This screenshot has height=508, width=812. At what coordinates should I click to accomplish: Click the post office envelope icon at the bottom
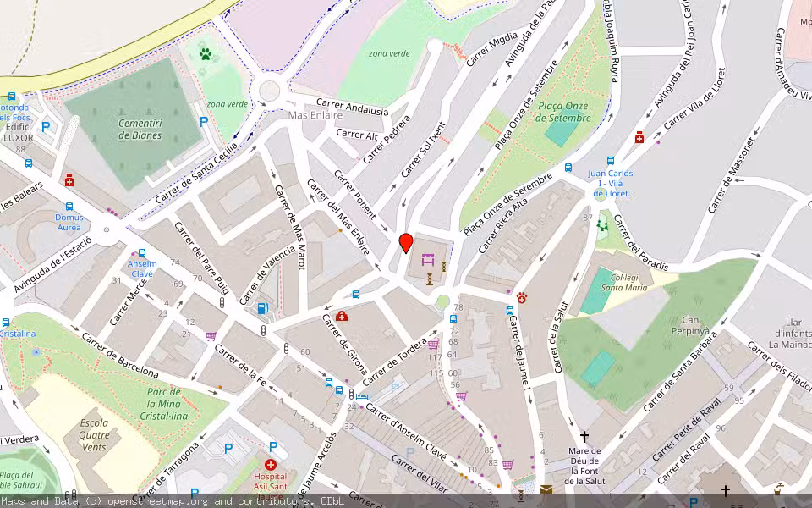pos(546,489)
